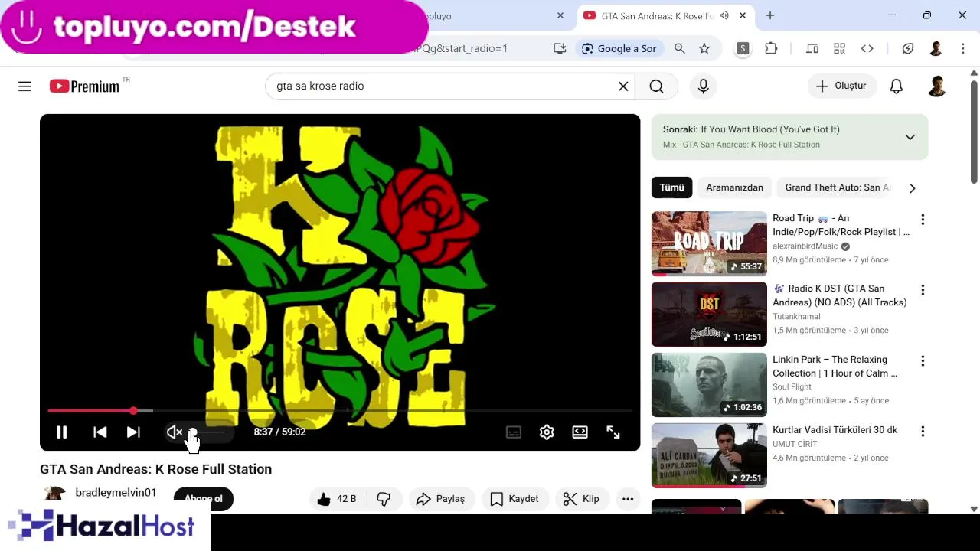Open more actions three-dot menu under video
The width and height of the screenshot is (980, 551).
point(628,499)
